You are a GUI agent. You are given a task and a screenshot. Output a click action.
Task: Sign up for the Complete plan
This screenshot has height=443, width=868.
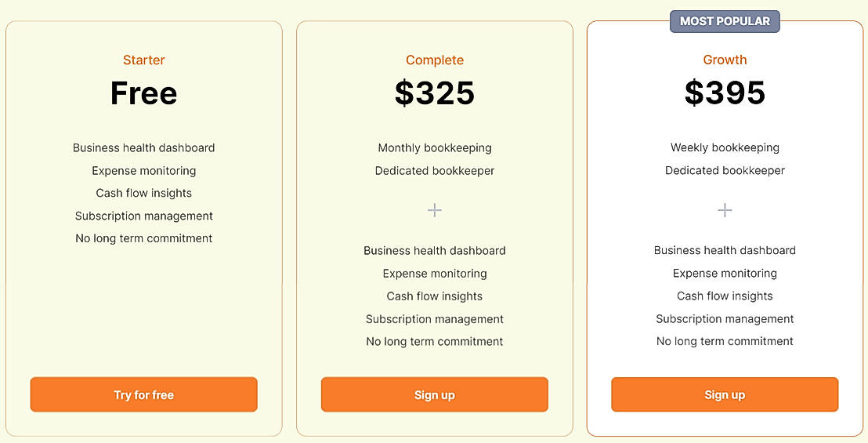click(435, 394)
